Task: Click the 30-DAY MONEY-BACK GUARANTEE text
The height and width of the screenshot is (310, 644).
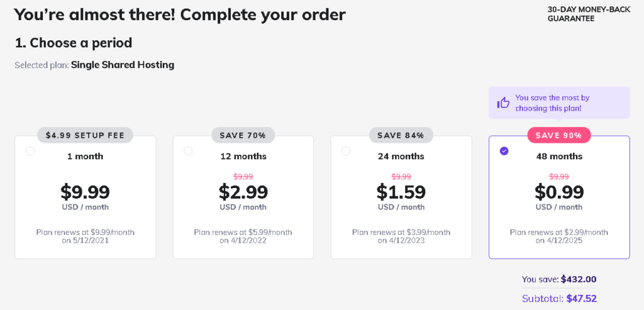Action: (x=589, y=14)
